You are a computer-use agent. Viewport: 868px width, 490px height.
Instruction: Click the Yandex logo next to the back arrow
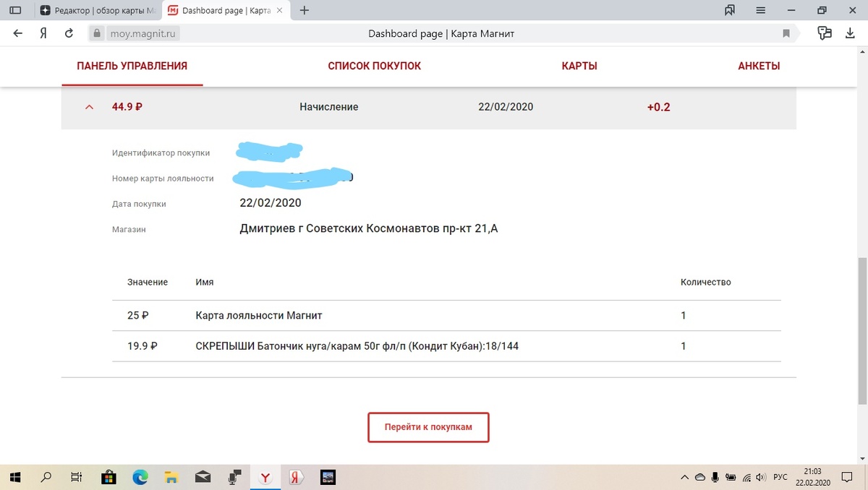click(42, 33)
